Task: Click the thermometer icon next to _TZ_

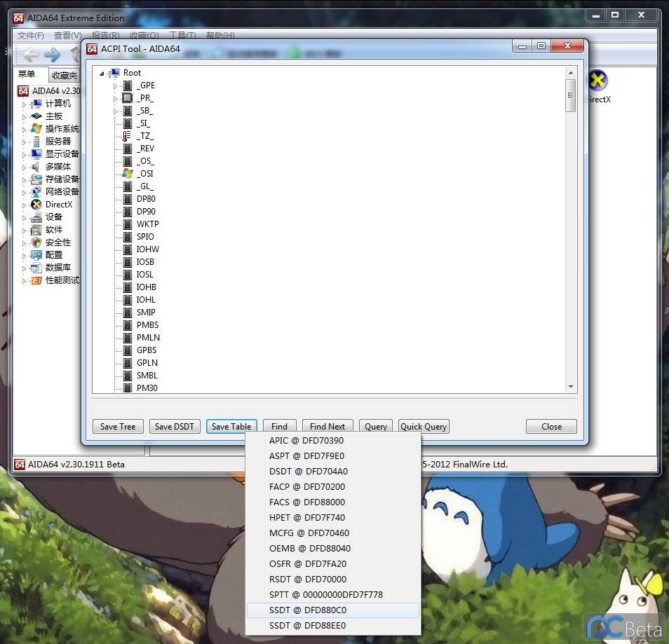Action: coord(127,136)
